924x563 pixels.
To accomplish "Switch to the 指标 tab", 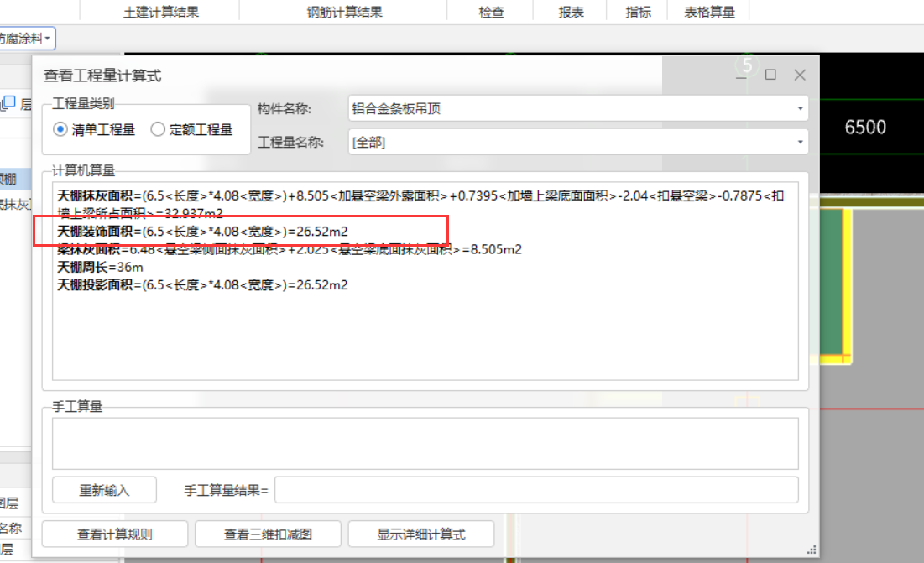I will coord(638,12).
